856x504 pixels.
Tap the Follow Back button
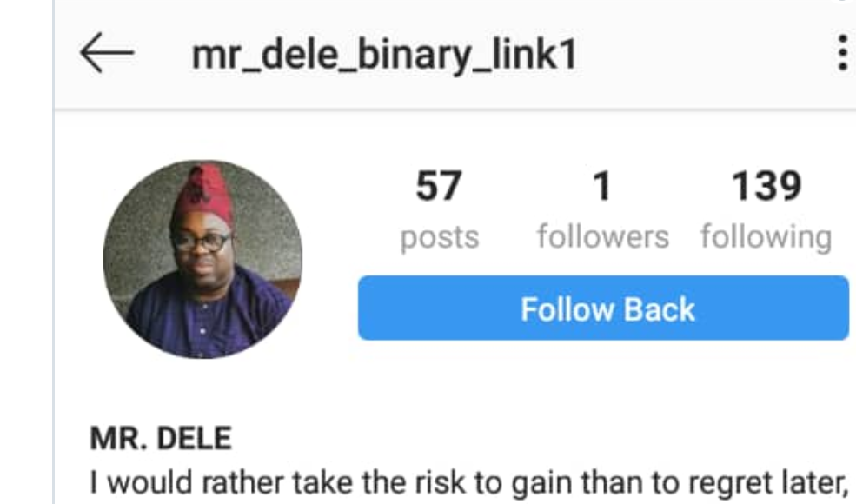pos(603,308)
